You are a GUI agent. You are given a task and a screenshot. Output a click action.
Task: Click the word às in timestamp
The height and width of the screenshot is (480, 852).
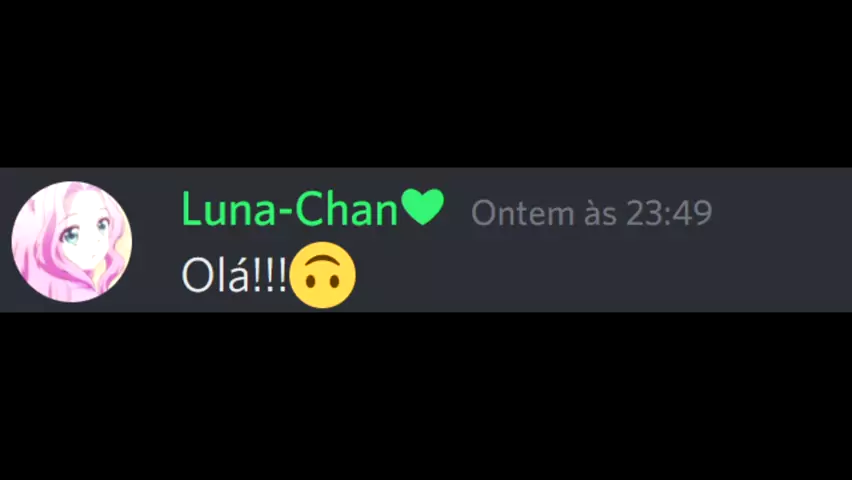(600, 213)
